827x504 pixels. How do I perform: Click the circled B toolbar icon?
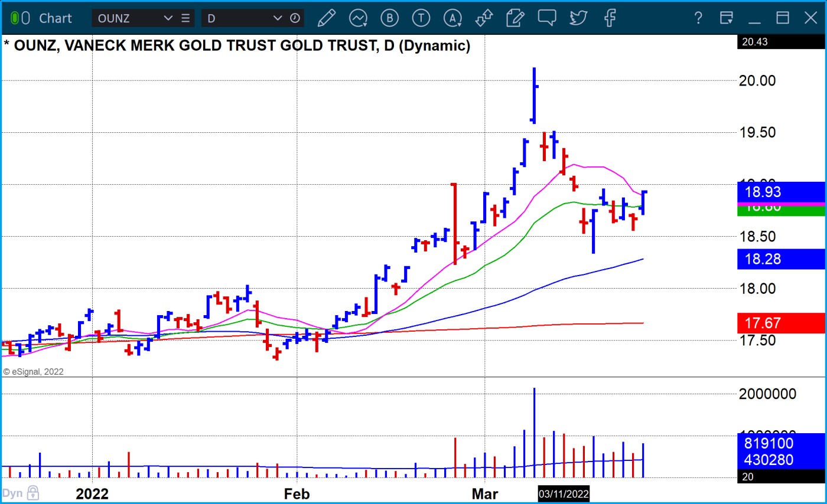click(x=389, y=18)
